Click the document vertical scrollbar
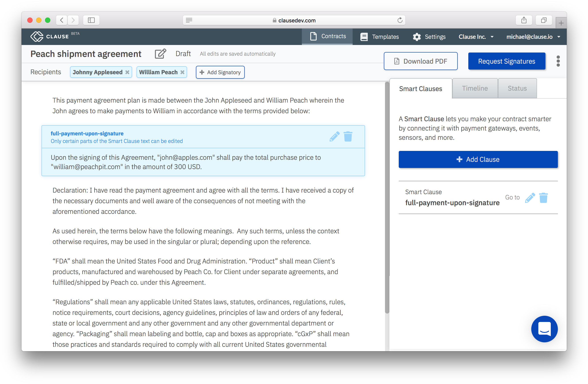 tap(387, 198)
